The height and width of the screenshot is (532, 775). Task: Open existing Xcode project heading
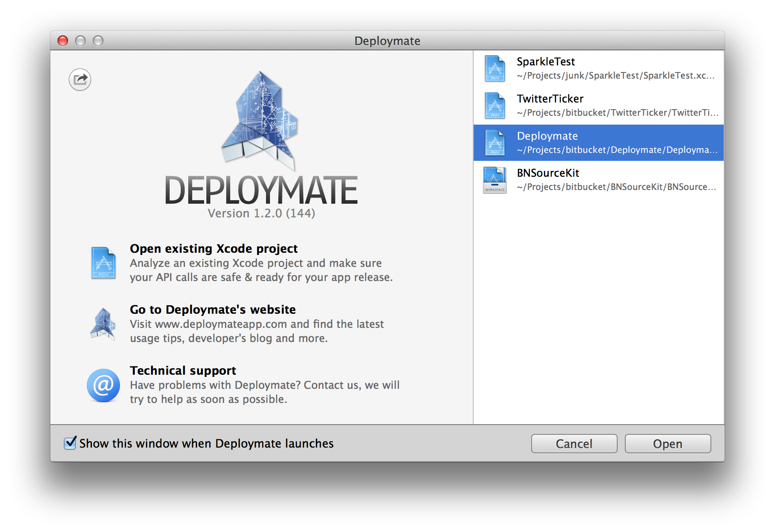214,249
